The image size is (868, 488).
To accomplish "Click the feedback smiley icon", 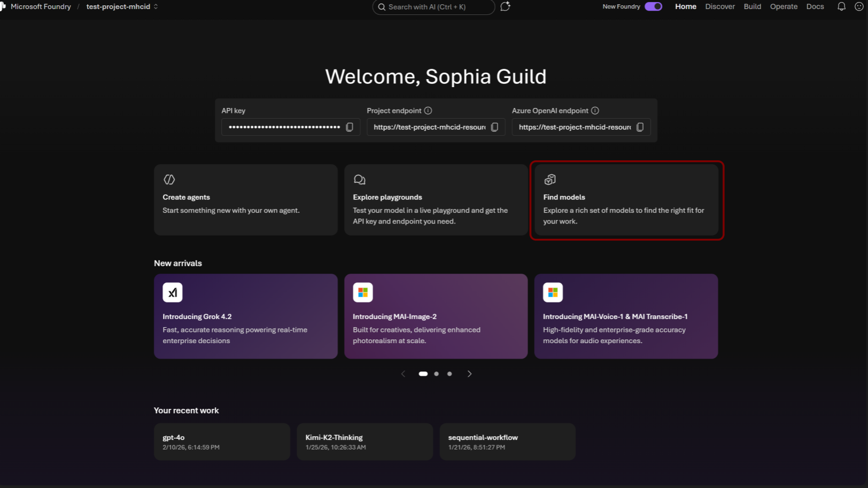I will 859,6.
